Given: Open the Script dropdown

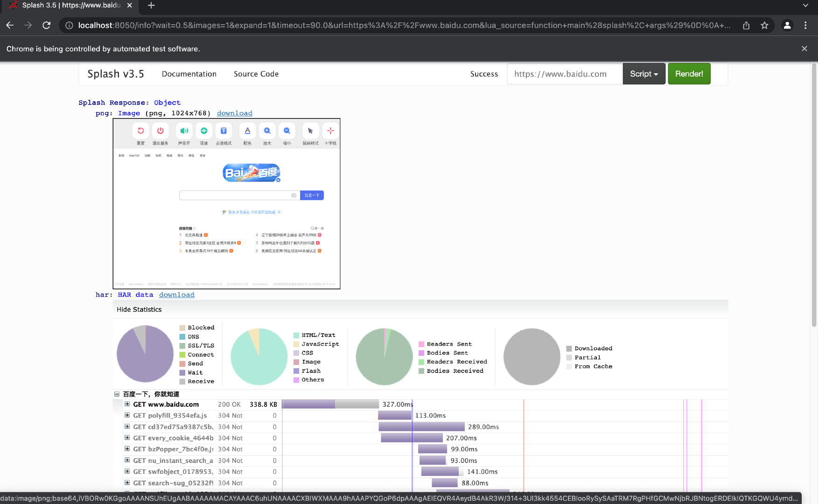Looking at the screenshot, I should pyautogui.click(x=644, y=74).
